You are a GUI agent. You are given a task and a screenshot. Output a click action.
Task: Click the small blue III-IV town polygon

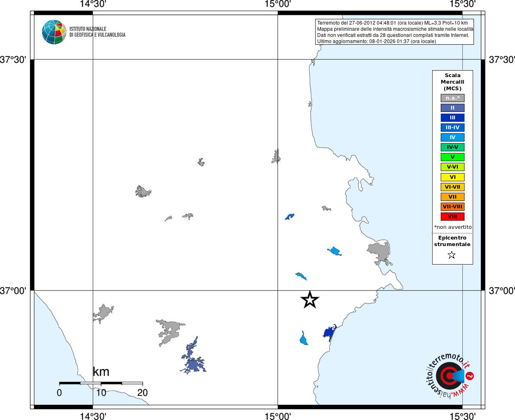(290, 216)
